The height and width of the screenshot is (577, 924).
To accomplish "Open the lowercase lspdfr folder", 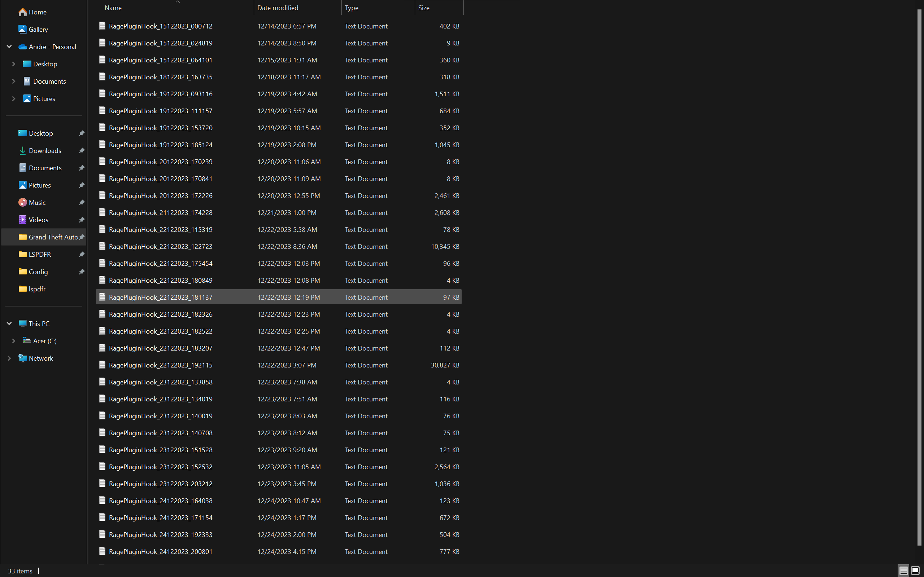I will [37, 289].
